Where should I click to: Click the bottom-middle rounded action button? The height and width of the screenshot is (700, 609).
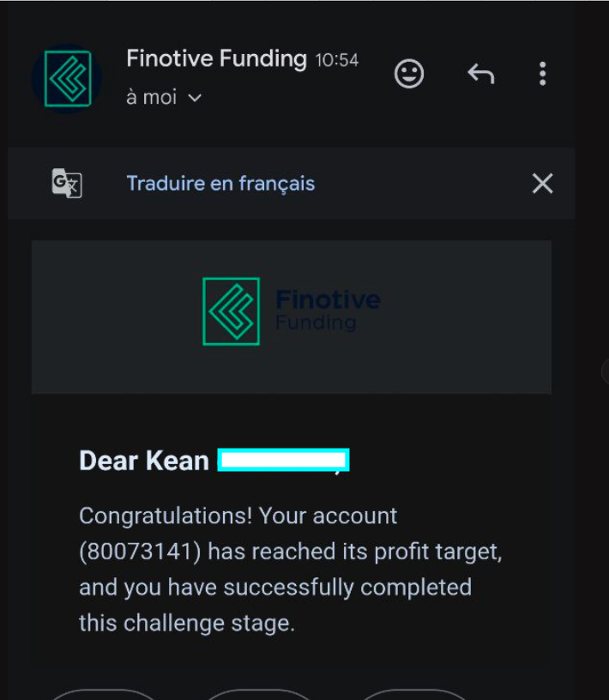[x=259, y=694]
